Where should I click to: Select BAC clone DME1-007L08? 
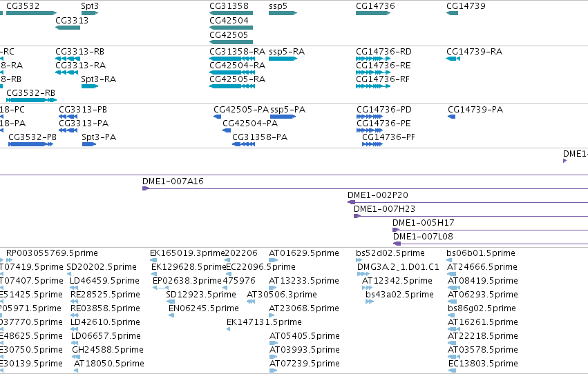pyautogui.click(x=491, y=244)
